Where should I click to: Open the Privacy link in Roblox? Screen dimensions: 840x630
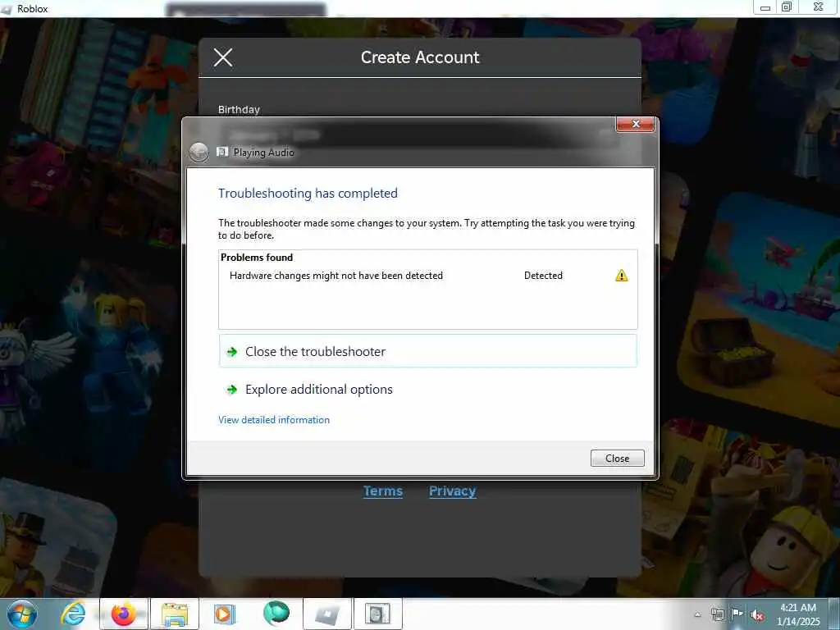(x=452, y=491)
